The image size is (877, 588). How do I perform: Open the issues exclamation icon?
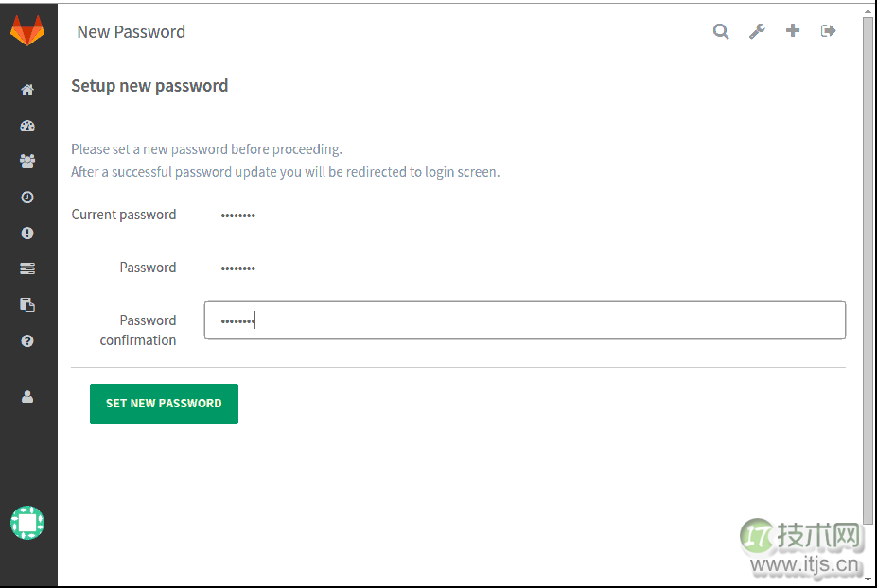[x=27, y=233]
